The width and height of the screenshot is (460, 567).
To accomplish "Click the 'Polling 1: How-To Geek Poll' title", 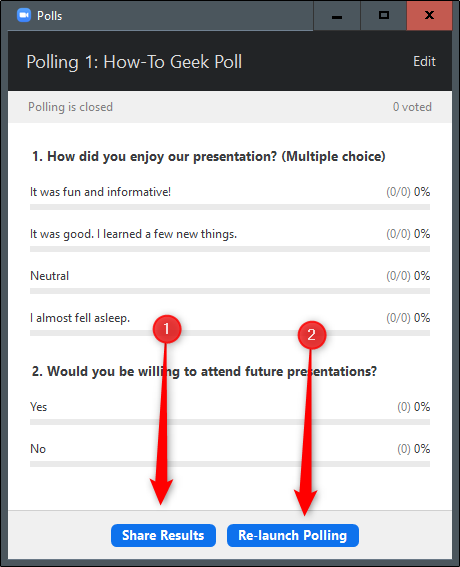I will pos(134,62).
